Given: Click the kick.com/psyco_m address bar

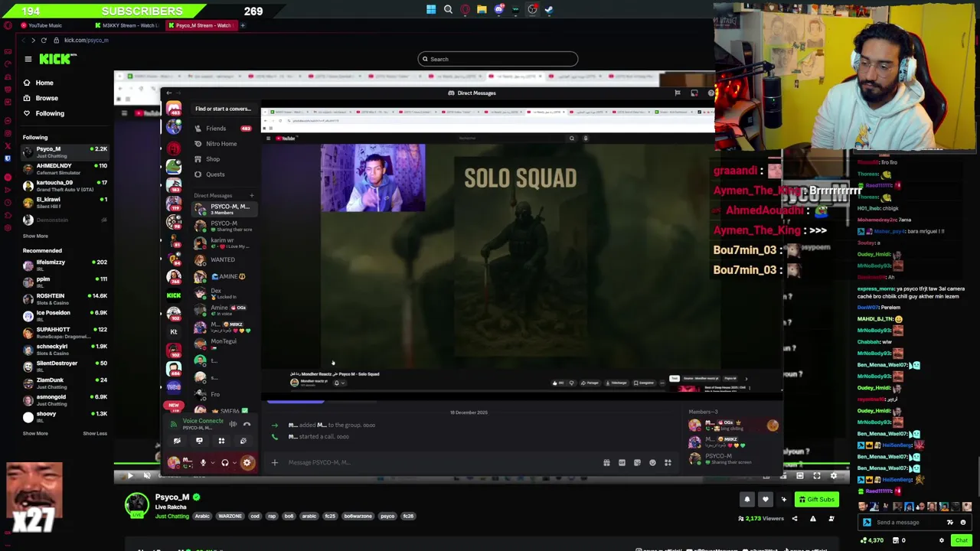Looking at the screenshot, I should tap(87, 40).
